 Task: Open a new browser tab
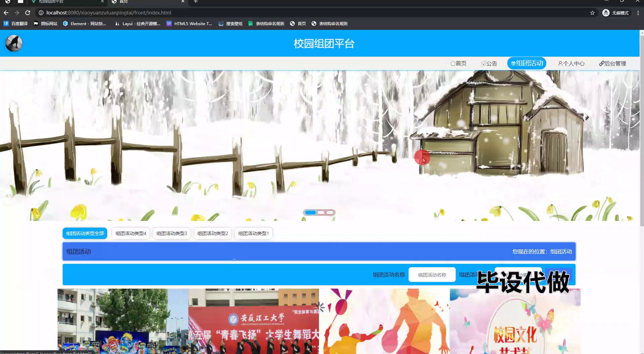click(196, 2)
